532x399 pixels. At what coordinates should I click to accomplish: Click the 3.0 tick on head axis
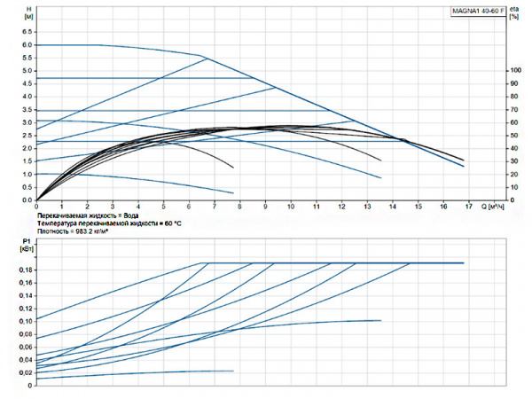pos(27,123)
